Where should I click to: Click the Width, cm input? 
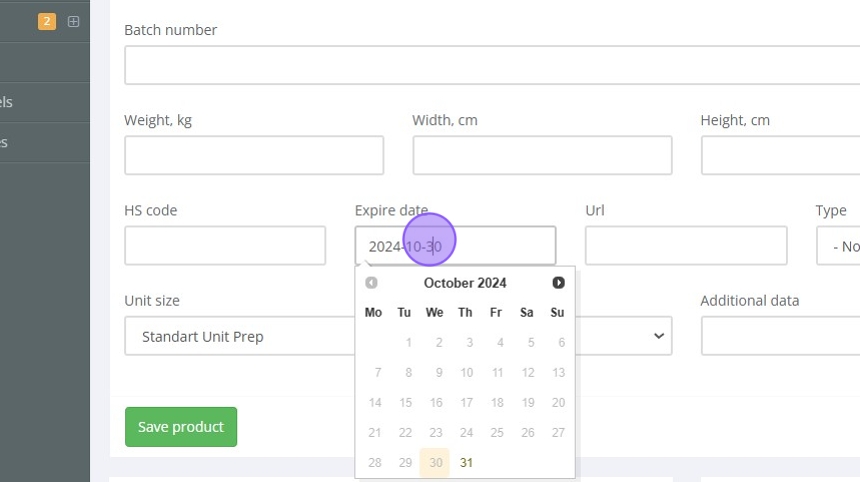[x=542, y=155]
